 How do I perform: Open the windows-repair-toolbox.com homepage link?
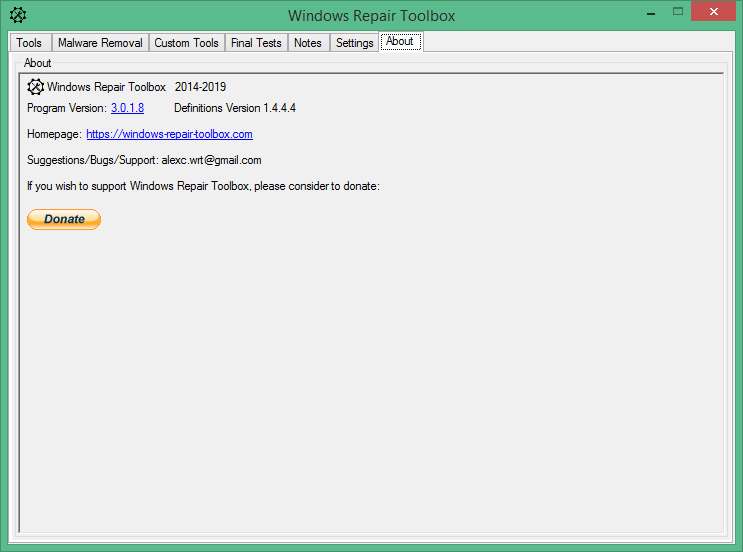coord(169,134)
